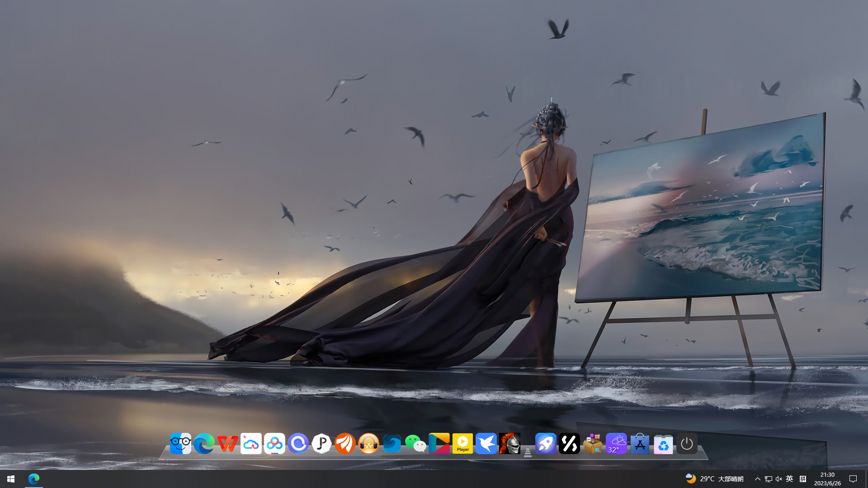Viewport: 868px width, 488px height.
Task: Open the Windows Start menu
Action: tap(11, 479)
